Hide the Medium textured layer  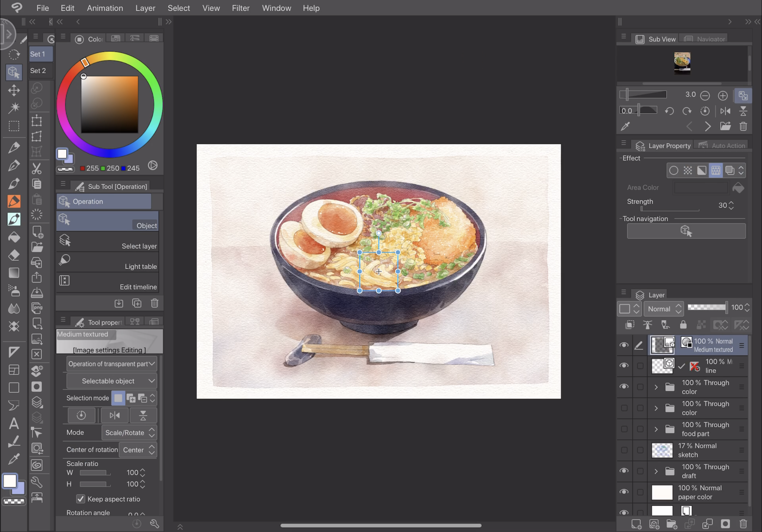[x=624, y=345]
